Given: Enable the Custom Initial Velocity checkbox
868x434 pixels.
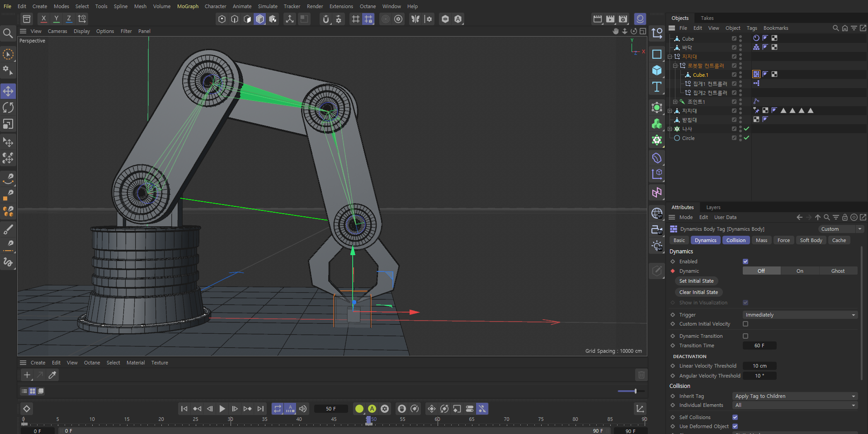Looking at the screenshot, I should click(x=745, y=324).
